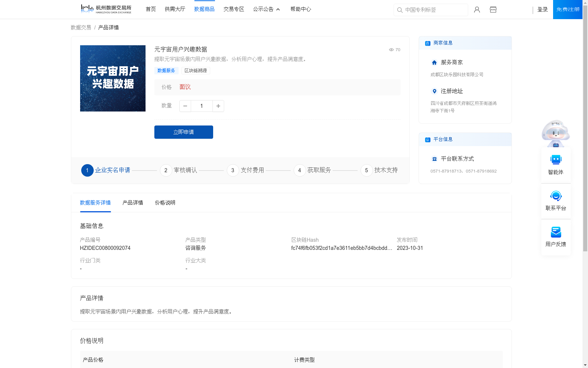Click 数据交易 breadcrumb link
Image resolution: width=588 pixels, height=368 pixels.
(81, 28)
